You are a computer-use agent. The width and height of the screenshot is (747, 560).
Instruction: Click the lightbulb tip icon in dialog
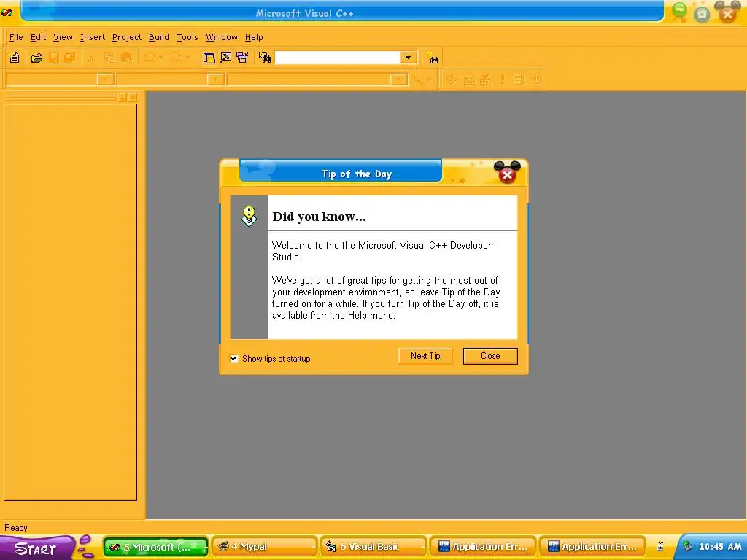pyautogui.click(x=249, y=216)
